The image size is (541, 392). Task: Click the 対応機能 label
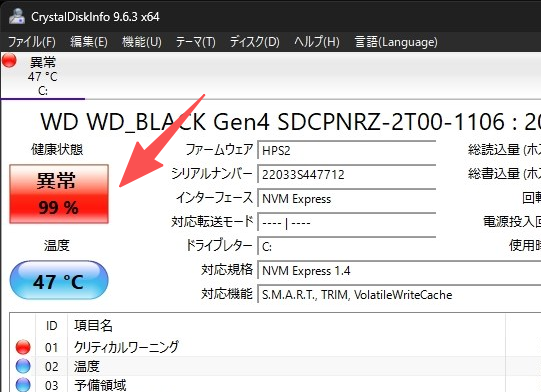[227, 294]
